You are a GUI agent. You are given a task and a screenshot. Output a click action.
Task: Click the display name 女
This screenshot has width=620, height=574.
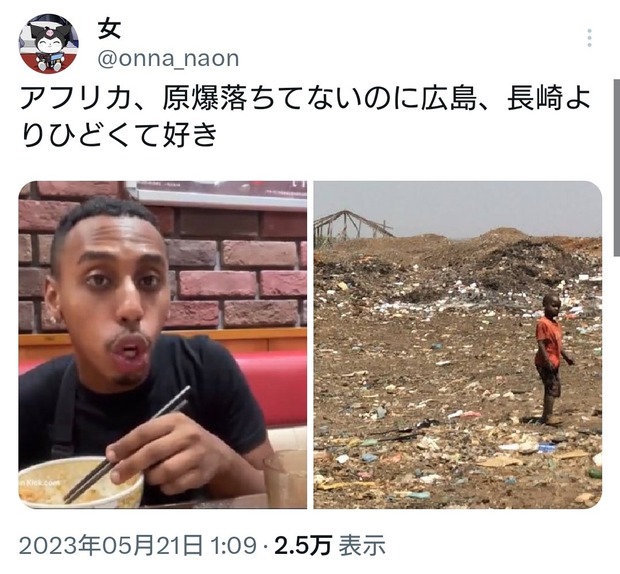tap(109, 30)
